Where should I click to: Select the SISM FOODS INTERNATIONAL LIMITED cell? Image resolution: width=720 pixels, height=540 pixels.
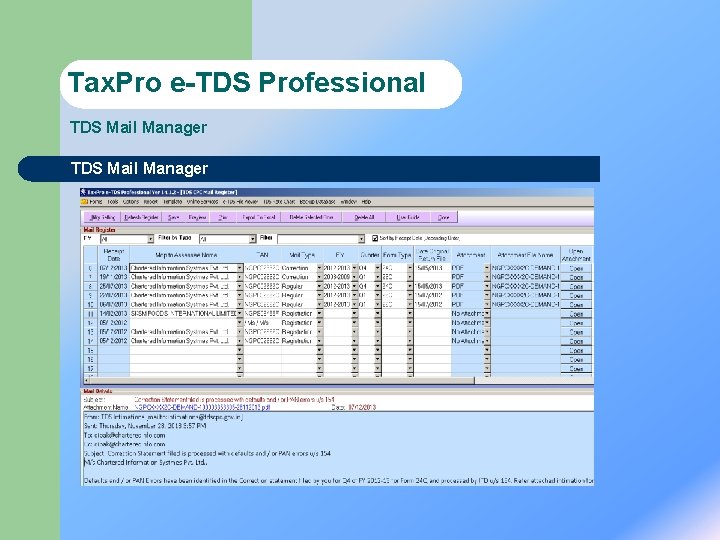(183, 314)
